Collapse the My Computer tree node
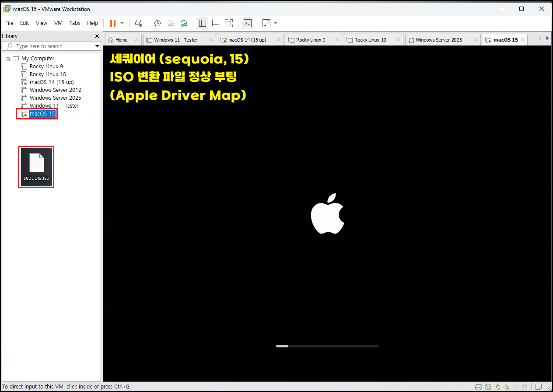This screenshot has width=553, height=392. 7,59
